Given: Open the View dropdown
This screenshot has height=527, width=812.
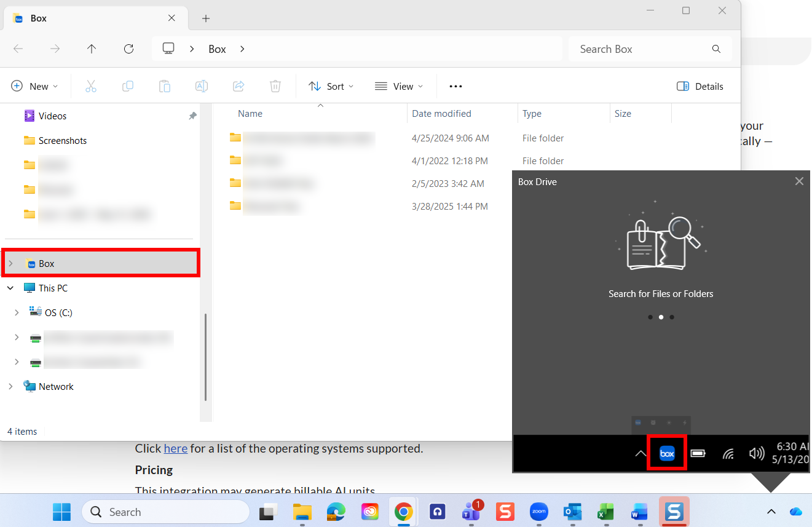Looking at the screenshot, I should pyautogui.click(x=399, y=86).
